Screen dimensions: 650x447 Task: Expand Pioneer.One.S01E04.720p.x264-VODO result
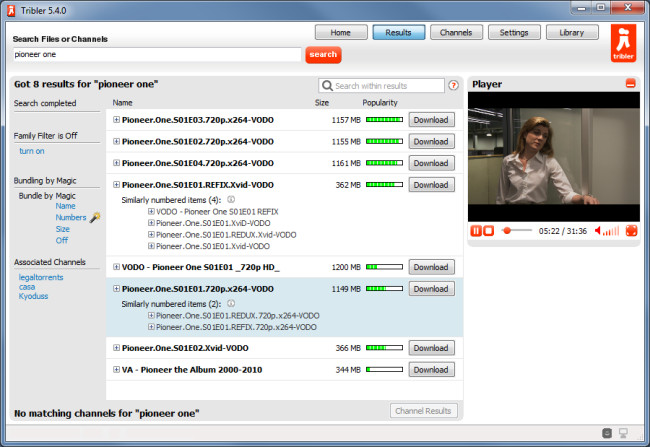coord(116,163)
